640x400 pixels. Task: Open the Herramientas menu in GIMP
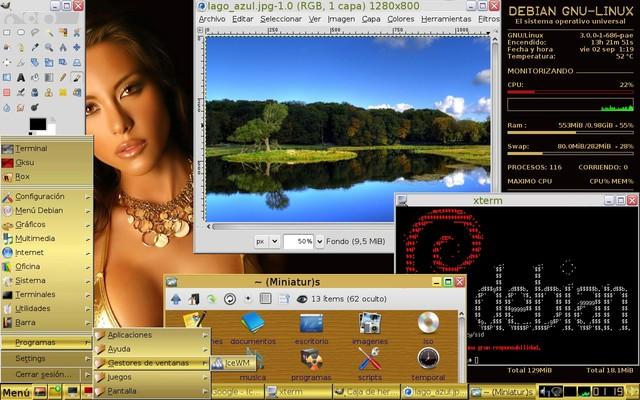tap(446, 19)
